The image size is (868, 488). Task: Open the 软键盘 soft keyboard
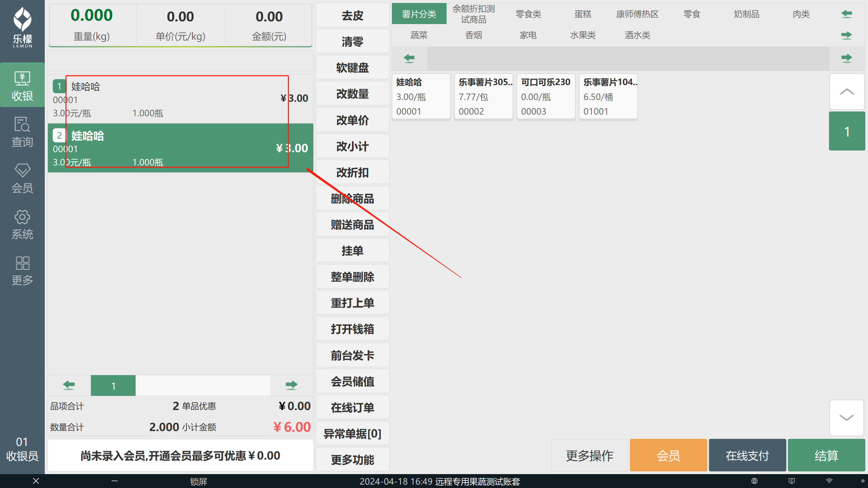353,67
